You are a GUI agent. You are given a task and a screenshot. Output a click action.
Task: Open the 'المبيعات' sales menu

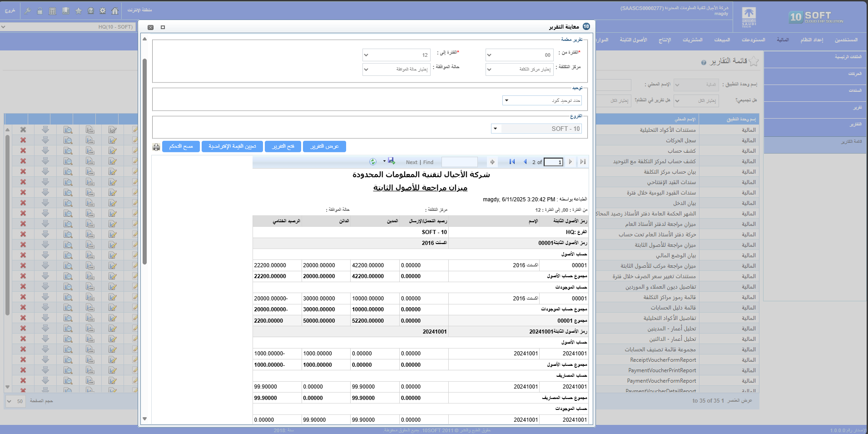coord(722,40)
